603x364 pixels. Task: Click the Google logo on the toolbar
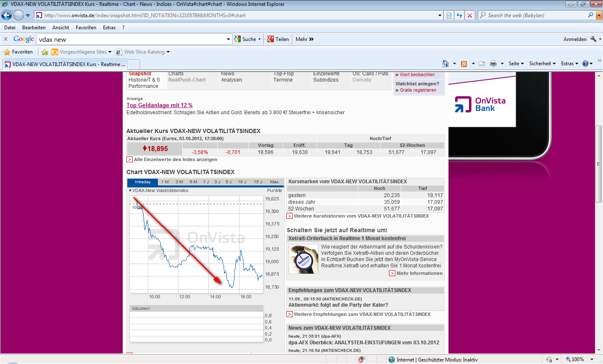click(23, 39)
